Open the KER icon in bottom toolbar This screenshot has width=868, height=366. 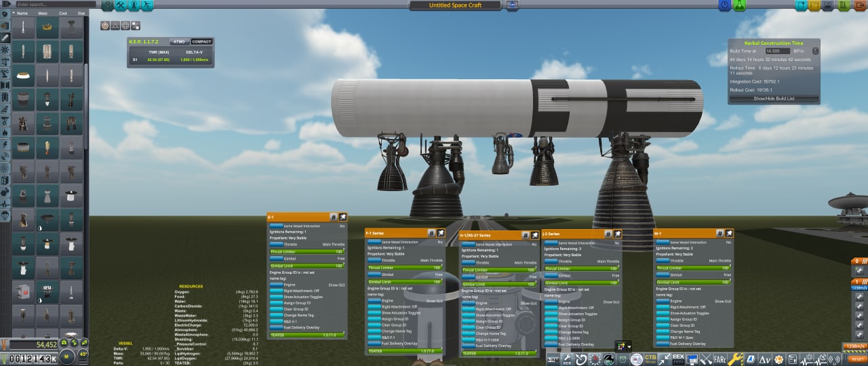[567, 360]
